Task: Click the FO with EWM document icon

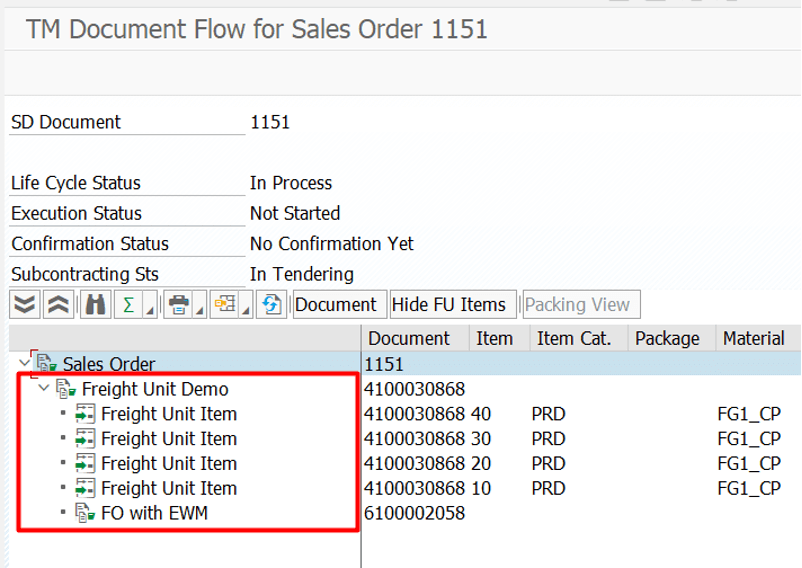Action: 85,513
